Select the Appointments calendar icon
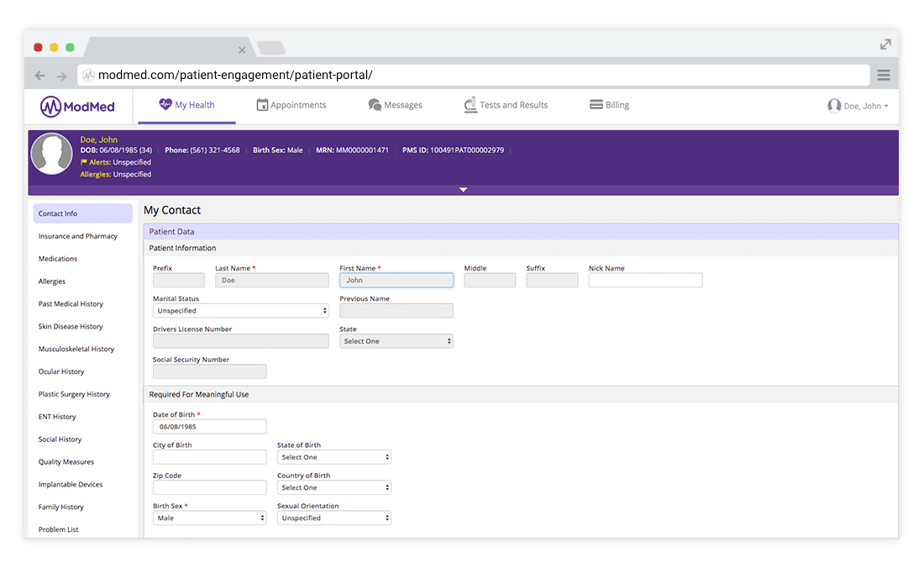This screenshot has width=924, height=568. [261, 103]
